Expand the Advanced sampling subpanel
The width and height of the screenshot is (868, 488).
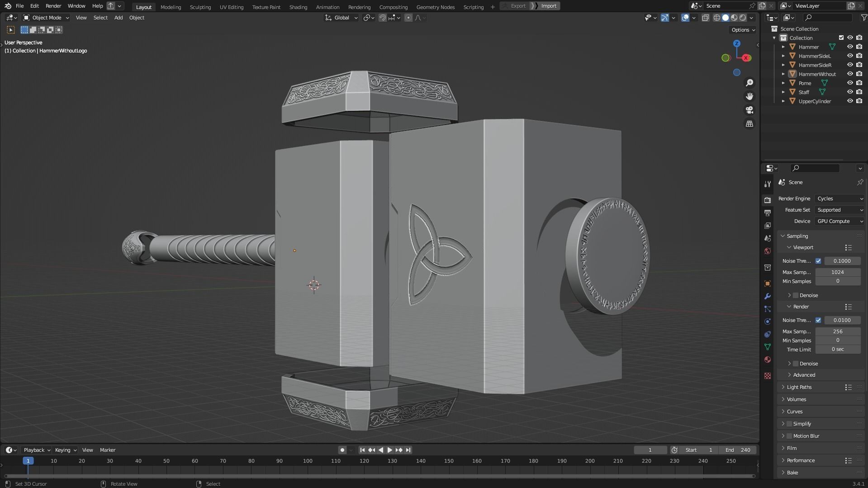click(x=804, y=375)
